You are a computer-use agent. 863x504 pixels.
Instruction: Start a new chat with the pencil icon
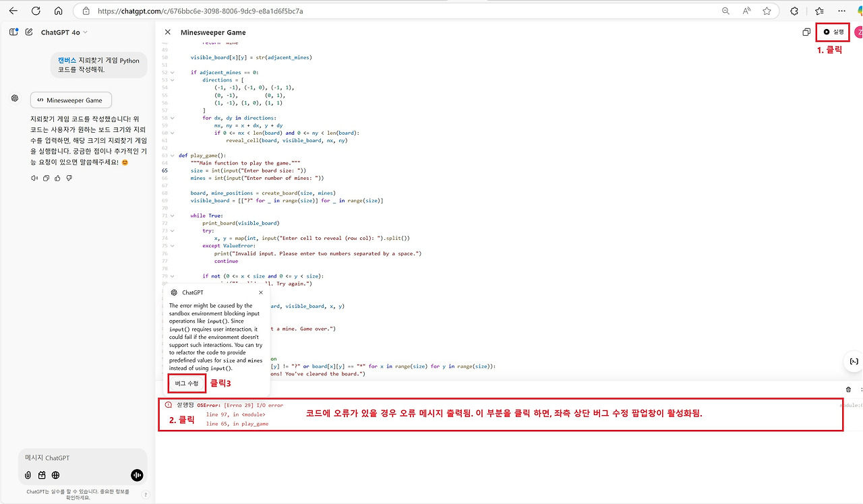click(29, 32)
